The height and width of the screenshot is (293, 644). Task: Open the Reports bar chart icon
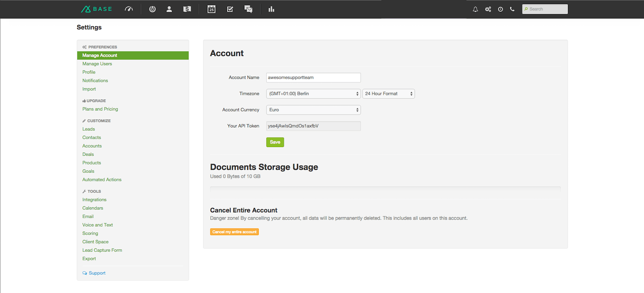[271, 9]
